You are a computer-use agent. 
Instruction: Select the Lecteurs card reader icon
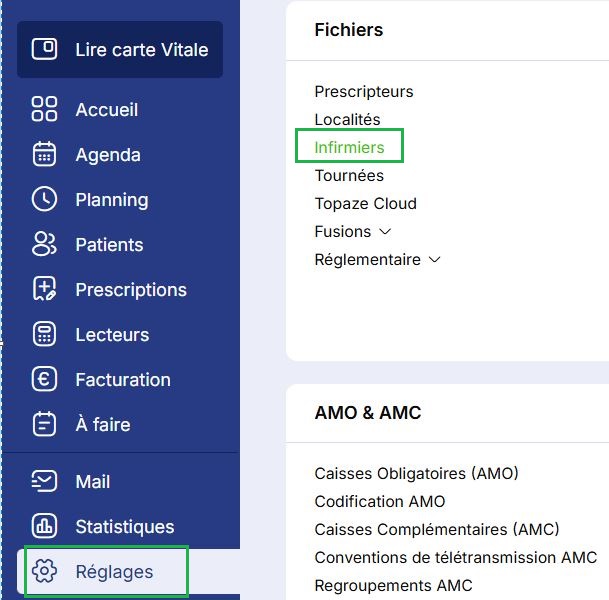coord(44,334)
